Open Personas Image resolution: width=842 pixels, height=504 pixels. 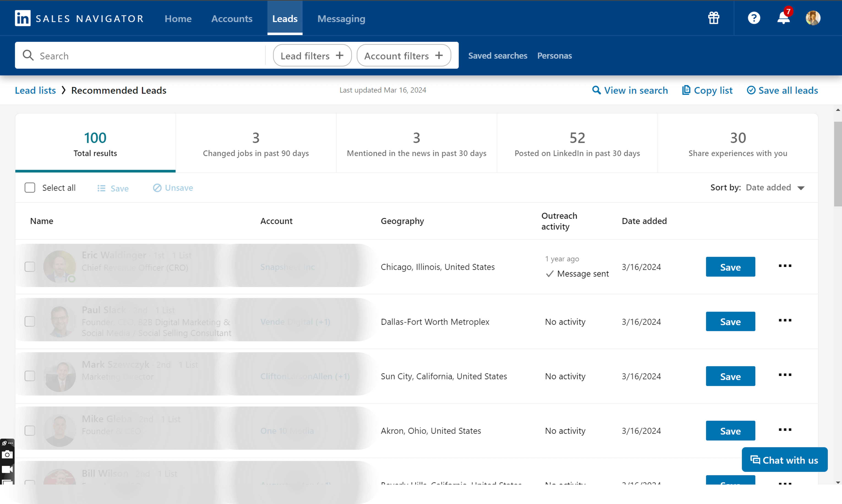(x=554, y=56)
